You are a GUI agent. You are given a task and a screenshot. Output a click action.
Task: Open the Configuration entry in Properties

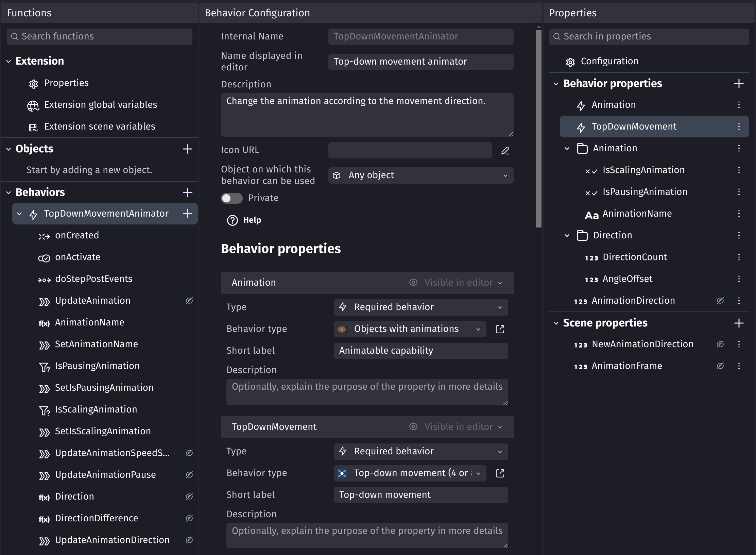click(x=609, y=61)
